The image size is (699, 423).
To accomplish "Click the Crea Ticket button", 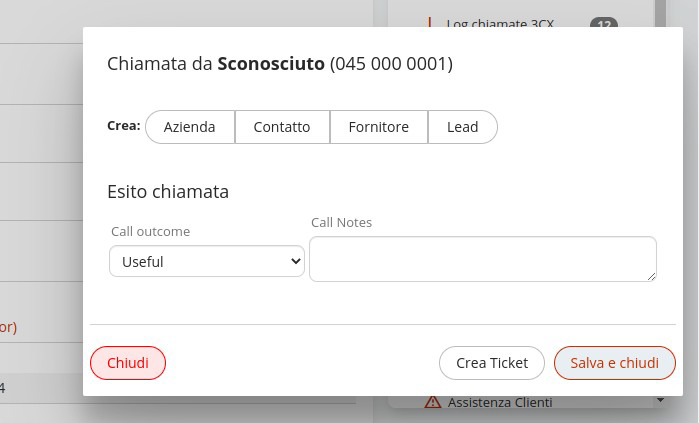I will [492, 363].
